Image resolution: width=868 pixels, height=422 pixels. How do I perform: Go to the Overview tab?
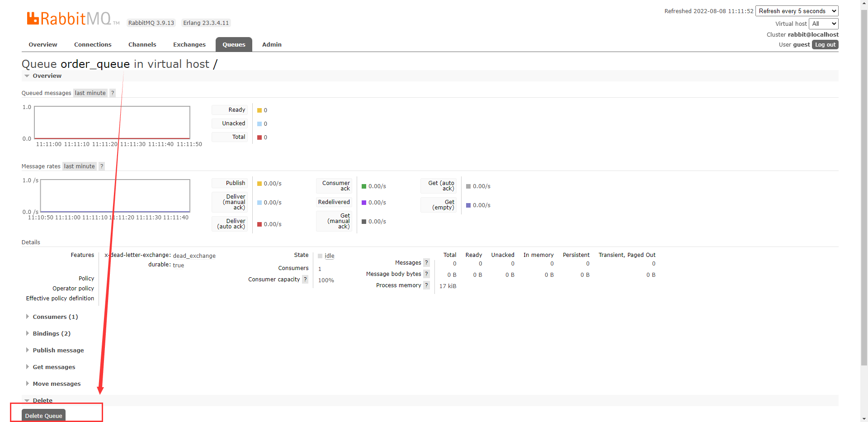(x=43, y=44)
